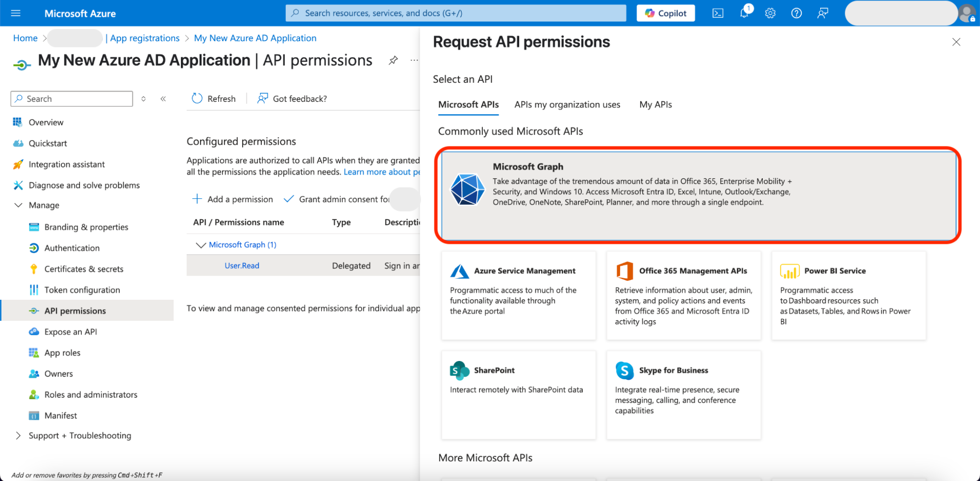Switch to the My APIs tab
Screen dimensions: 980x481
(655, 105)
